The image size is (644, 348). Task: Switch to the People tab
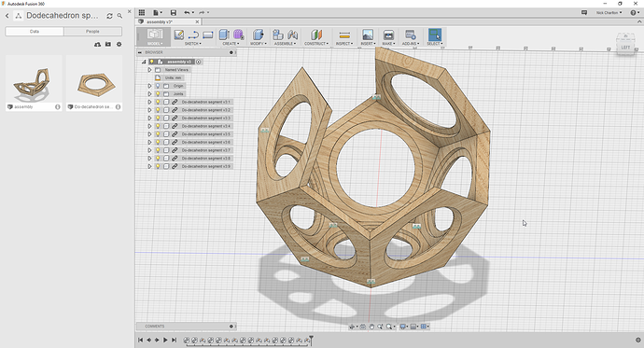coord(92,31)
